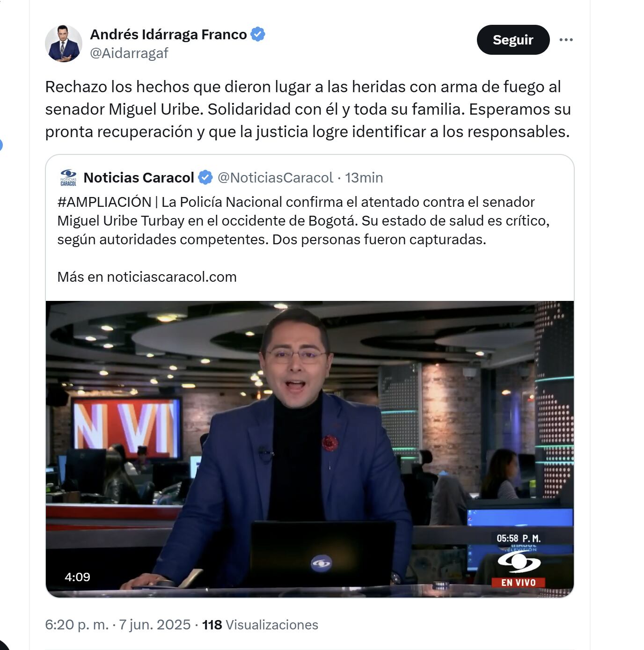Visit the @Aidarragaf handle
644x650 pixels.
point(129,53)
